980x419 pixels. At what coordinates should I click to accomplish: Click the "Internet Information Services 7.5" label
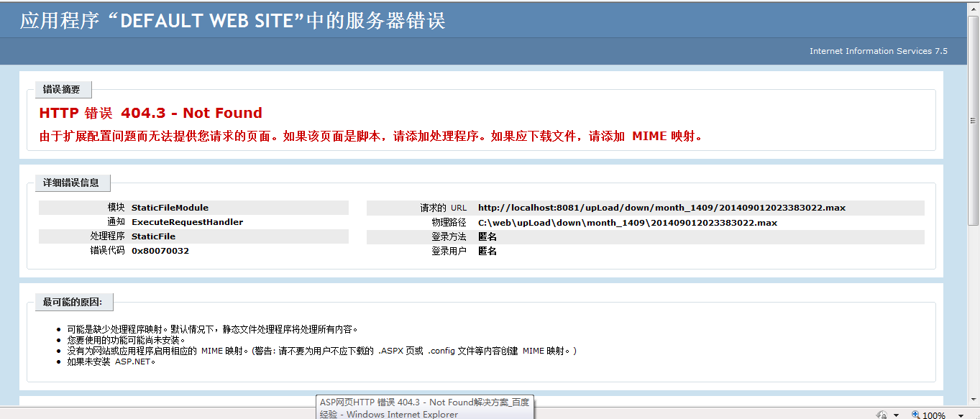click(x=879, y=51)
